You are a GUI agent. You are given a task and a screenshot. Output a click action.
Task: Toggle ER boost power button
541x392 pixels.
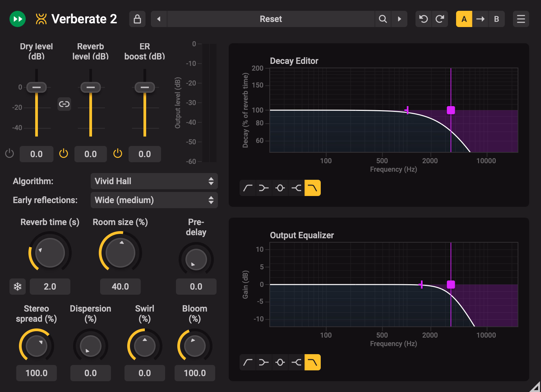(118, 153)
